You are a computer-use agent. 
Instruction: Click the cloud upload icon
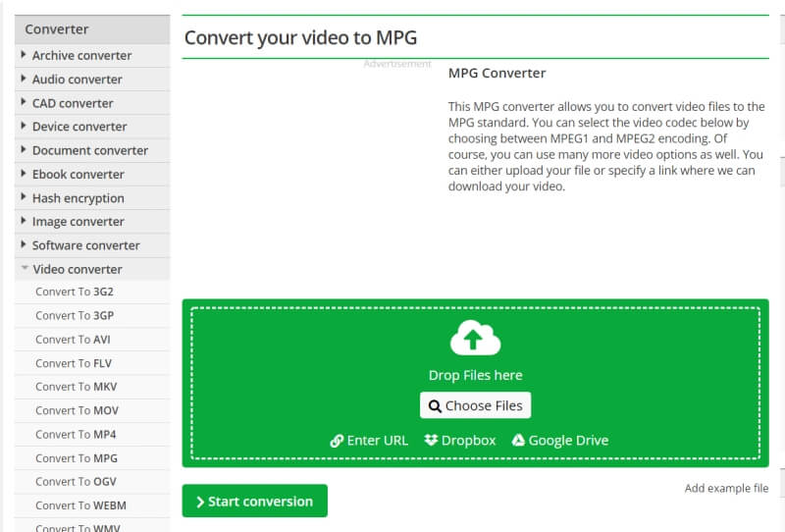[475, 340]
